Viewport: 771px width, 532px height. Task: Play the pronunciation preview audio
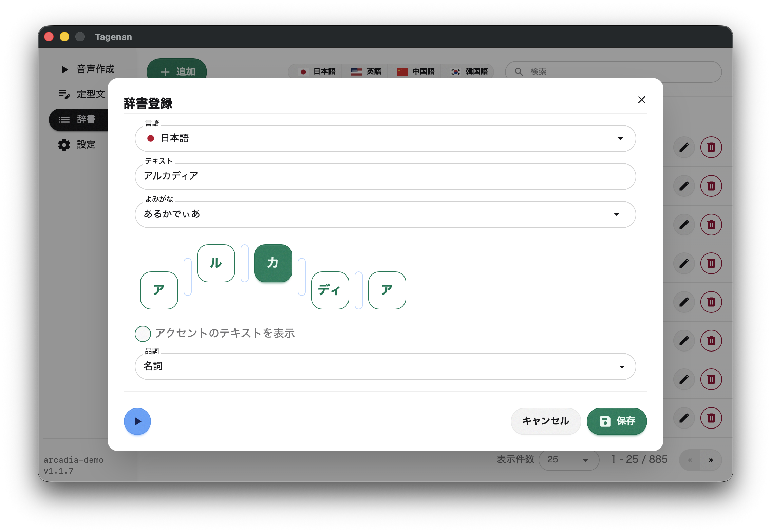point(137,421)
